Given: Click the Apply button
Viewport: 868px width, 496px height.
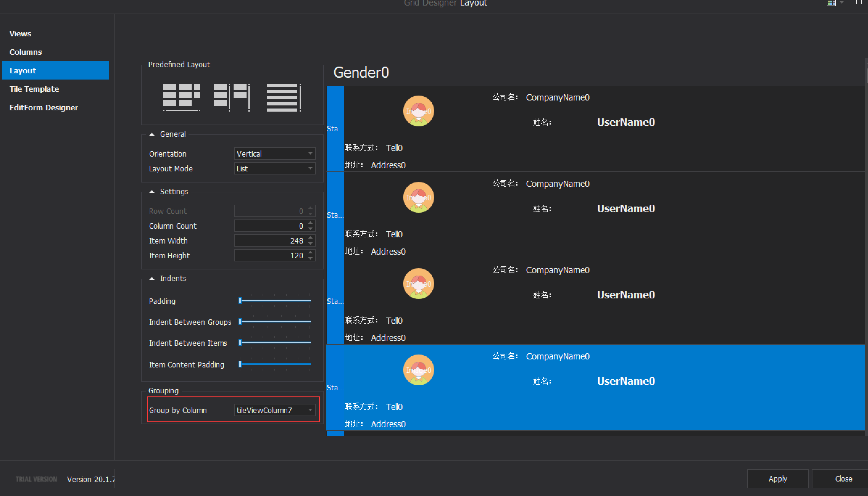Looking at the screenshot, I should click(x=777, y=478).
